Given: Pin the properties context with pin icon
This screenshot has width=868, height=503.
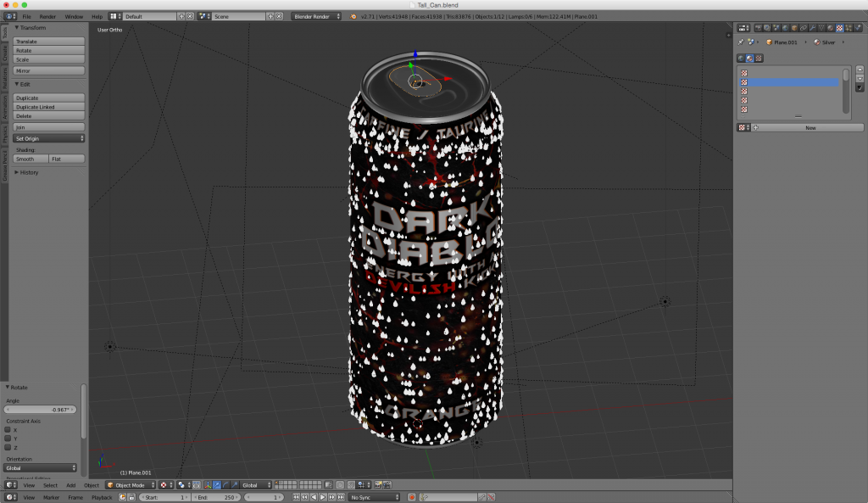Looking at the screenshot, I should pyautogui.click(x=741, y=42).
